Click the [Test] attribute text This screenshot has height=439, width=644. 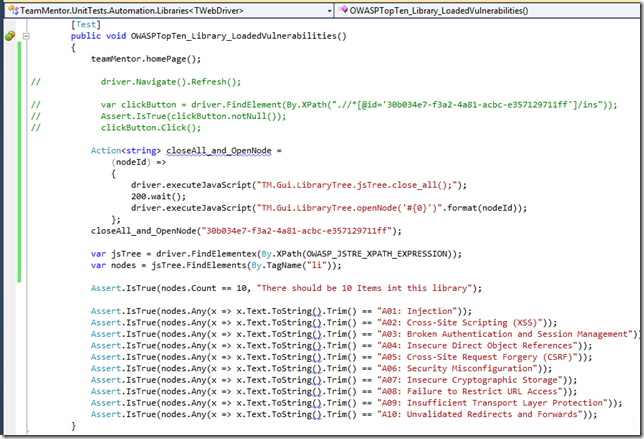85,25
